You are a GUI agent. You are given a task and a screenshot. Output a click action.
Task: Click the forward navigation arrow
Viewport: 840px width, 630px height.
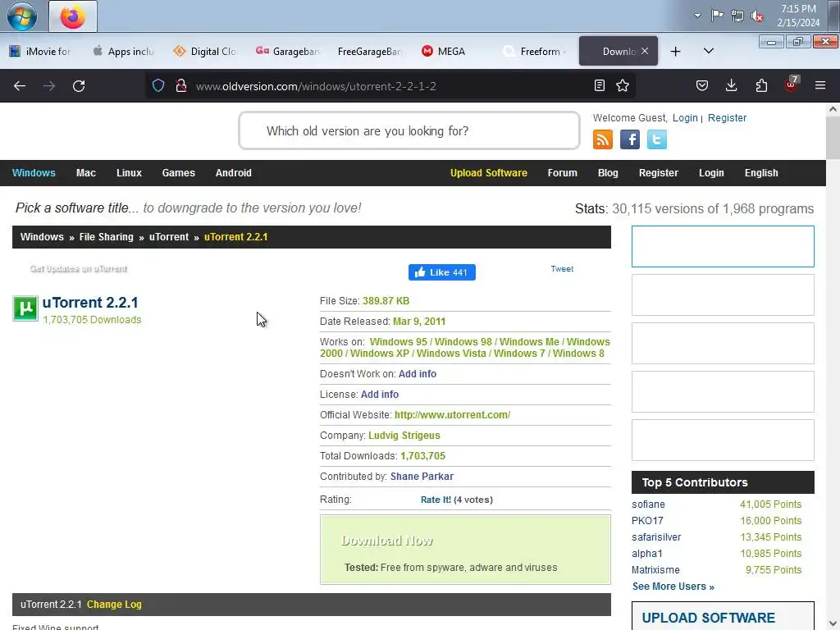[x=49, y=85]
